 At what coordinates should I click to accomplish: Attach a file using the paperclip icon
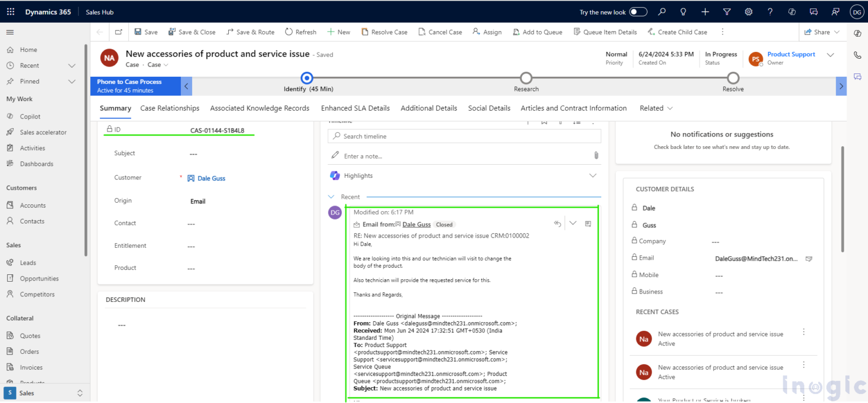click(595, 156)
